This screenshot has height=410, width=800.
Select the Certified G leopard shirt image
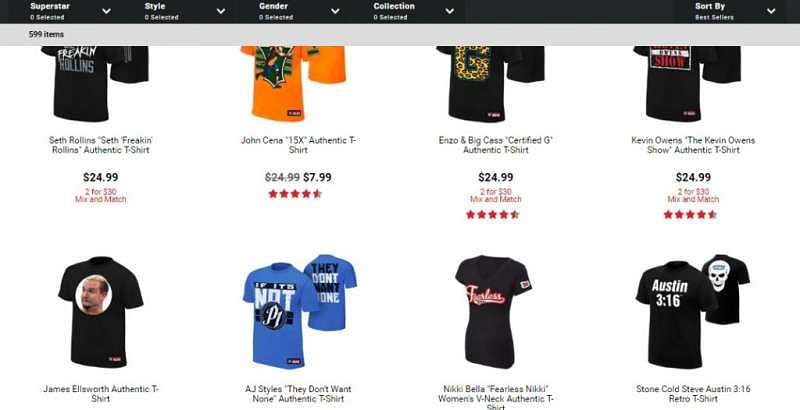491,84
